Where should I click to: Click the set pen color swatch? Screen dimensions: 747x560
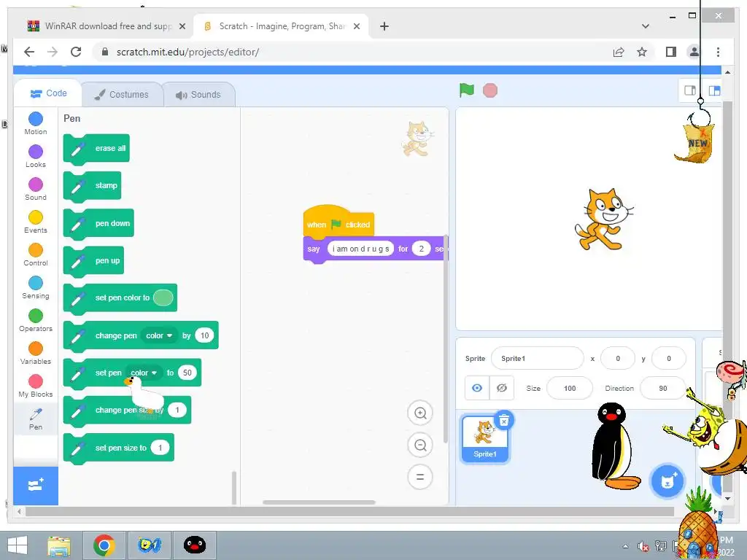tap(163, 297)
